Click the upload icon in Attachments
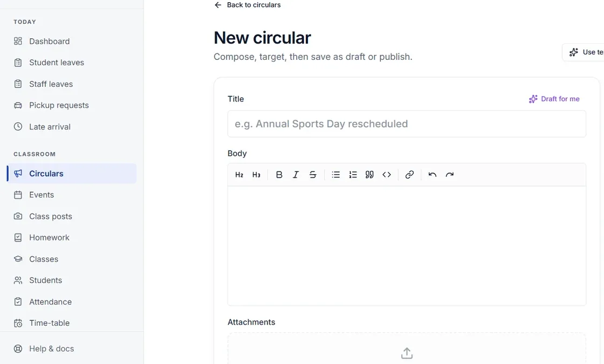604x364 pixels. [x=407, y=353]
